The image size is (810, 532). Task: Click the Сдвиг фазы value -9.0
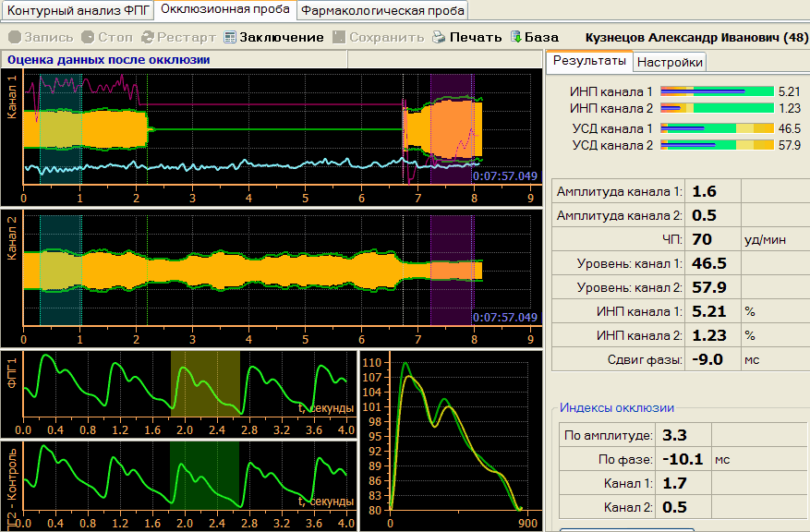[x=714, y=359]
